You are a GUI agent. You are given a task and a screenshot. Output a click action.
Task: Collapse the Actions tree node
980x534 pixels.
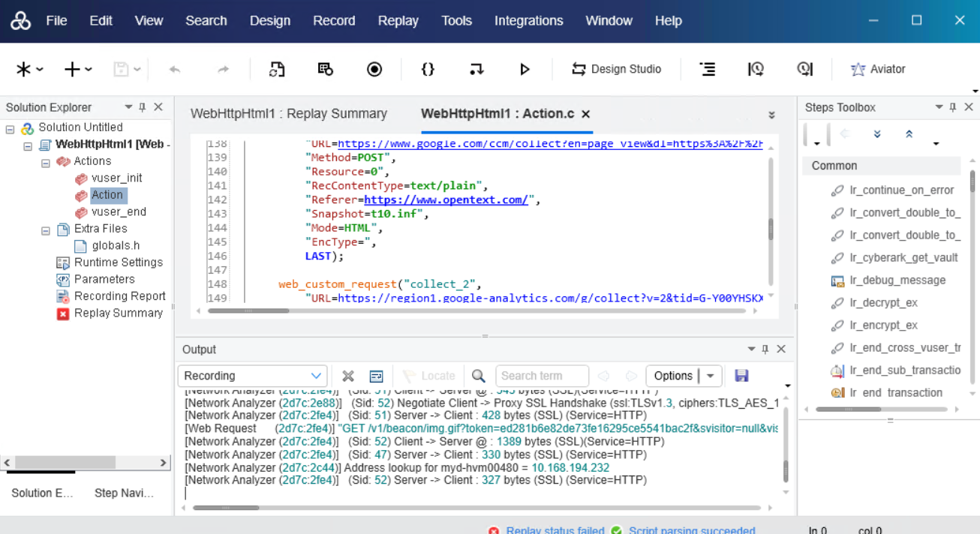[45, 162]
